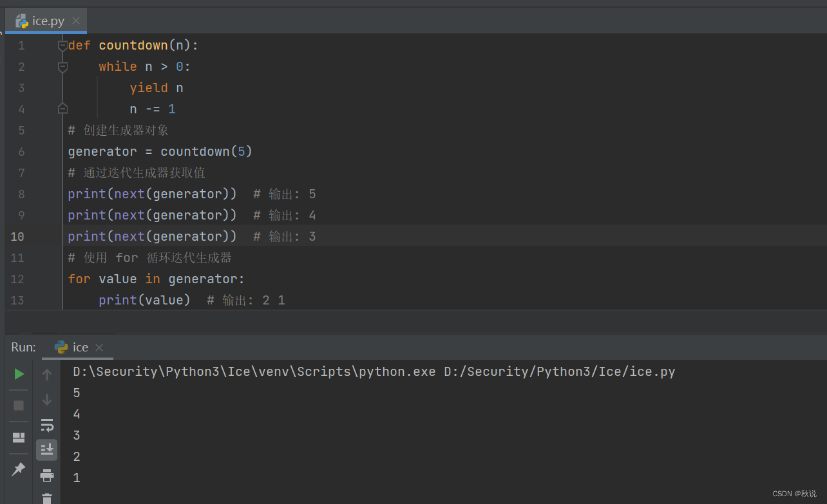Click the 'print(value)' statement on line 13
This screenshot has height=504, width=827.
145,300
